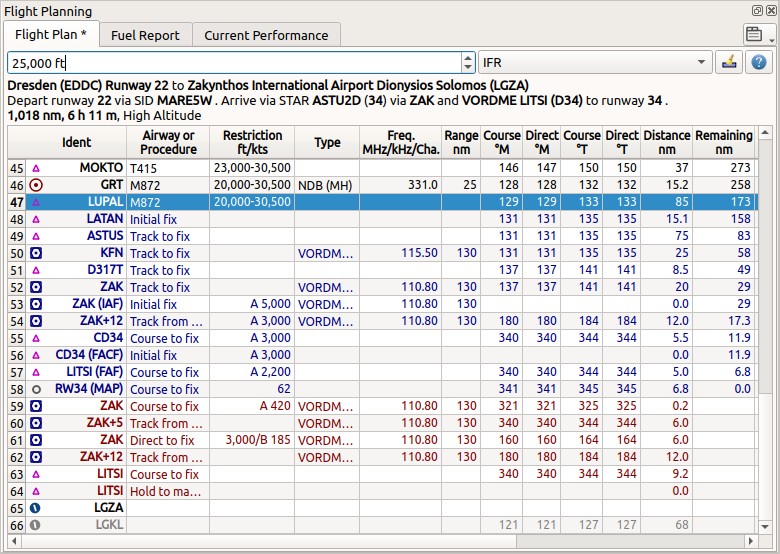
Task: Open the IFR flight type dropdown
Action: [595, 63]
